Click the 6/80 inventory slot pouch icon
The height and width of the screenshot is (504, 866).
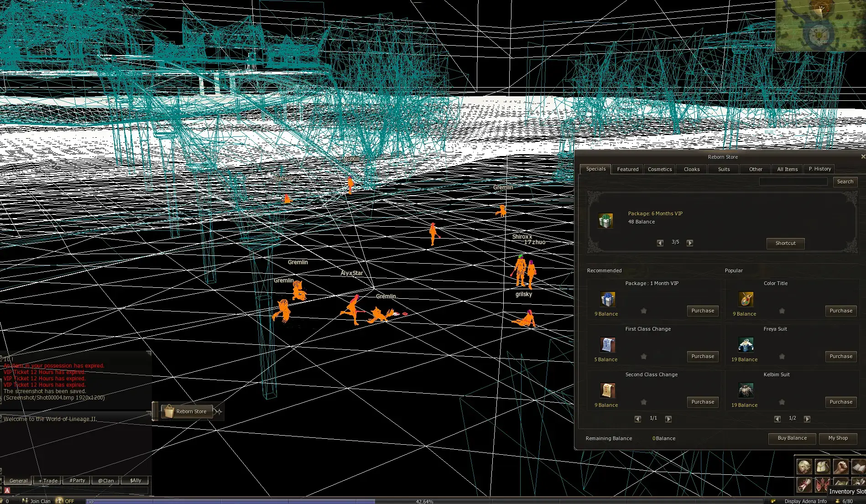[838, 501]
